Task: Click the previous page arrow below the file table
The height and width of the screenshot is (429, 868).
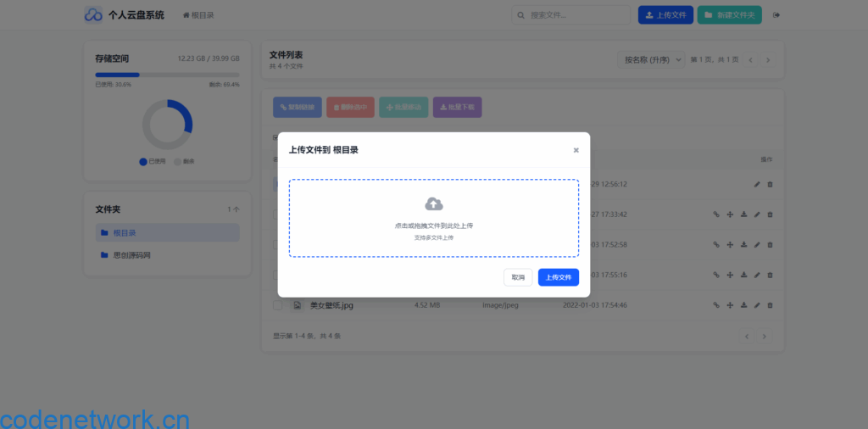Action: (747, 337)
